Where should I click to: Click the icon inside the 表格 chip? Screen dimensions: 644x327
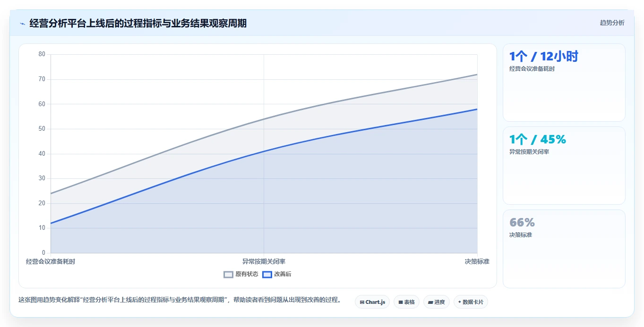pos(401,302)
